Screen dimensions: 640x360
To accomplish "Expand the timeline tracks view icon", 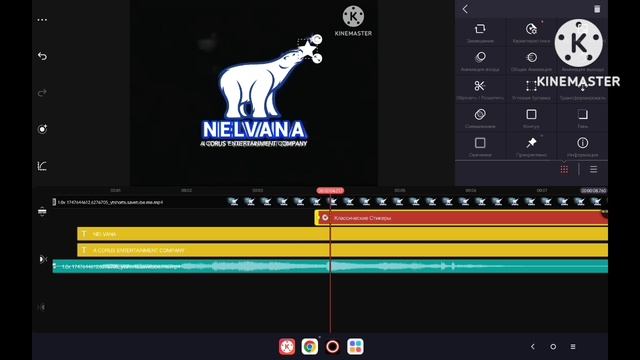I will 42,211.
